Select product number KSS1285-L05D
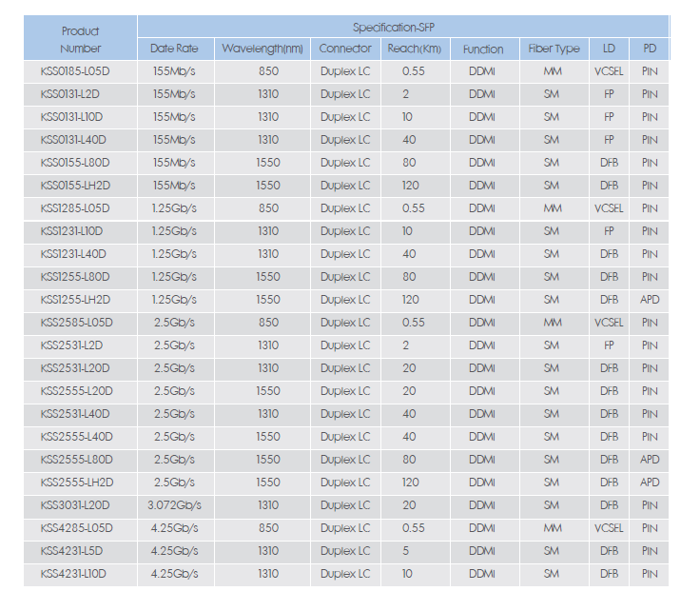 [x=76, y=208]
